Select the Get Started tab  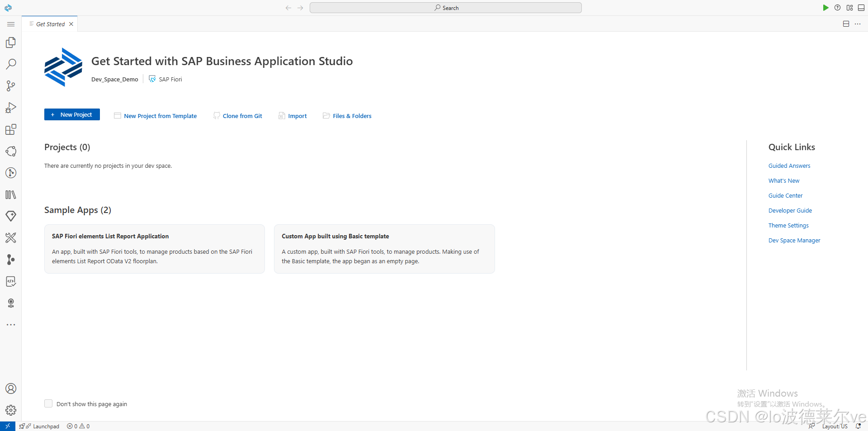click(50, 24)
